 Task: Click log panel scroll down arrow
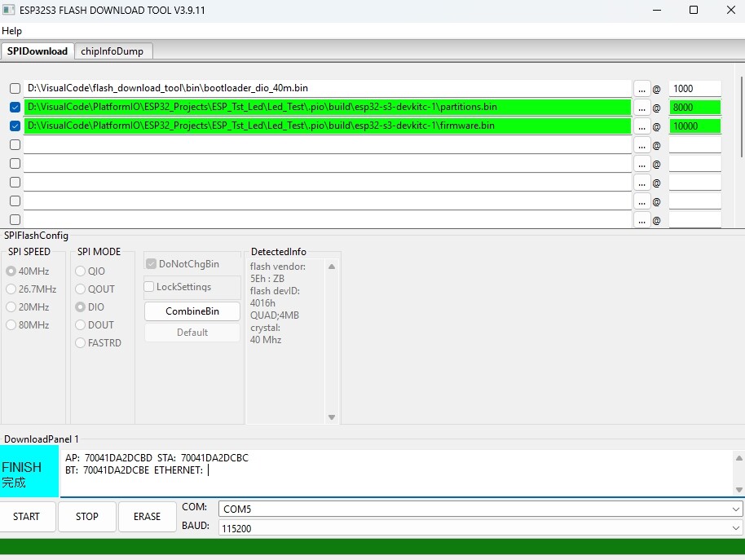point(738,489)
